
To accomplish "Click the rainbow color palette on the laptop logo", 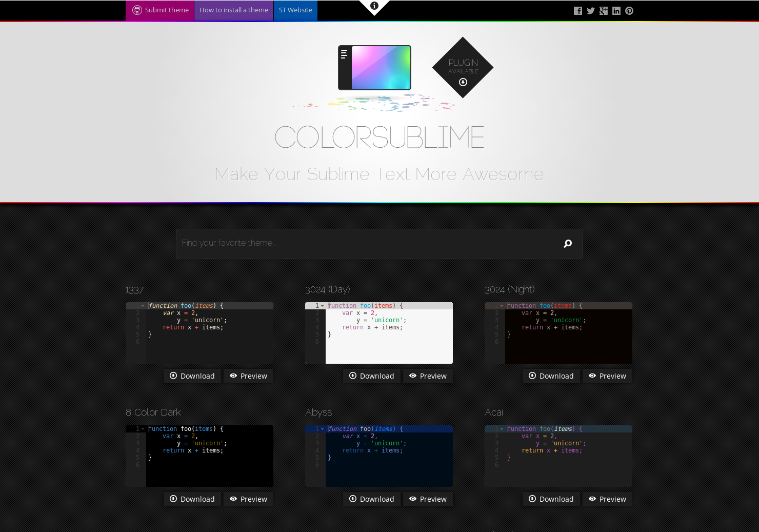I will (x=382, y=67).
